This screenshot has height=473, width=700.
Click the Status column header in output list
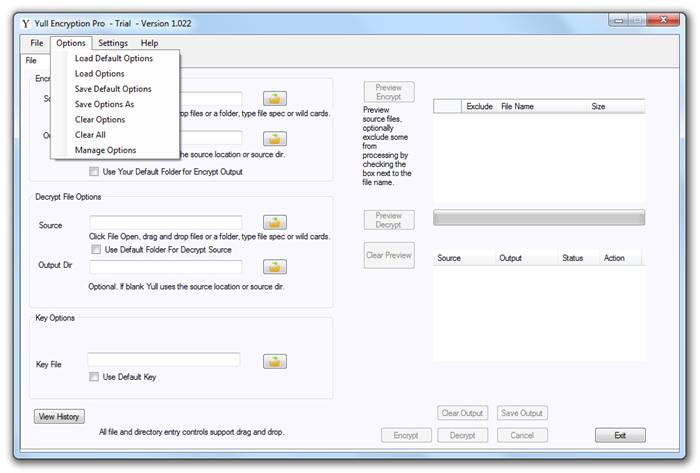[573, 258]
